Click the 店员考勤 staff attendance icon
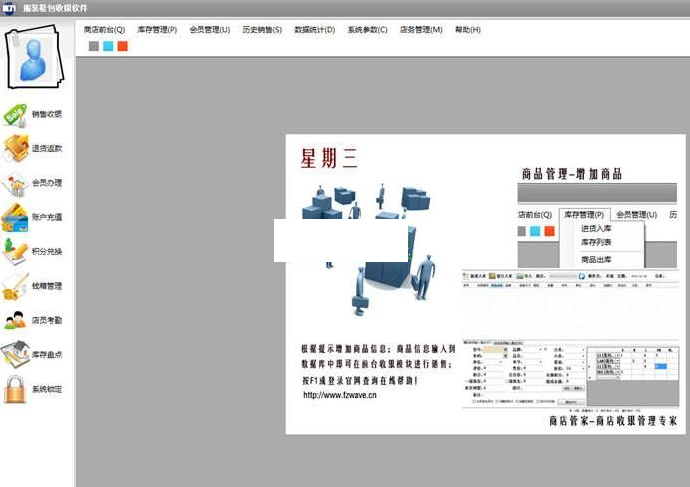Screen dimensions: 690x487 pyautogui.click(x=17, y=320)
